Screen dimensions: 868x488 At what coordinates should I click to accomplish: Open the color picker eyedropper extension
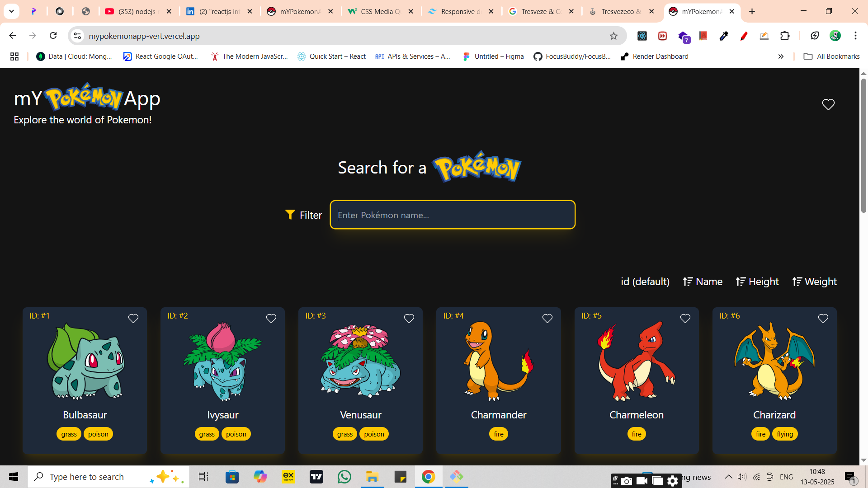[724, 36]
